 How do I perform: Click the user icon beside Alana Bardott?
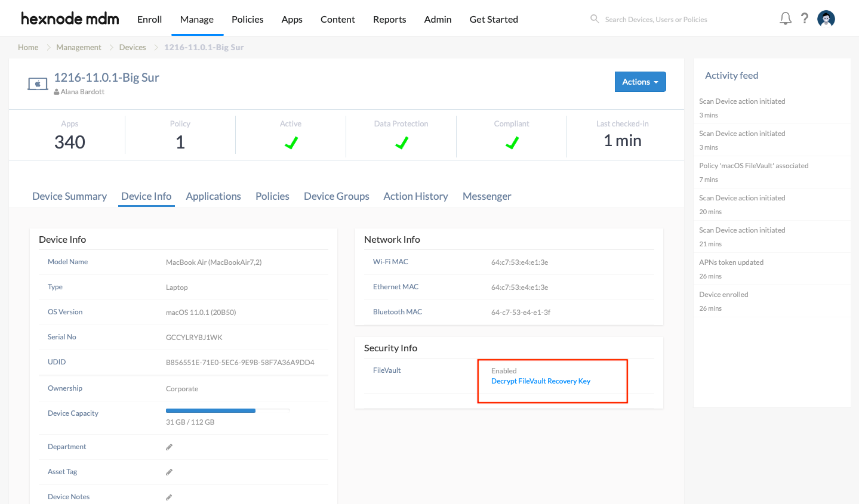(x=57, y=92)
